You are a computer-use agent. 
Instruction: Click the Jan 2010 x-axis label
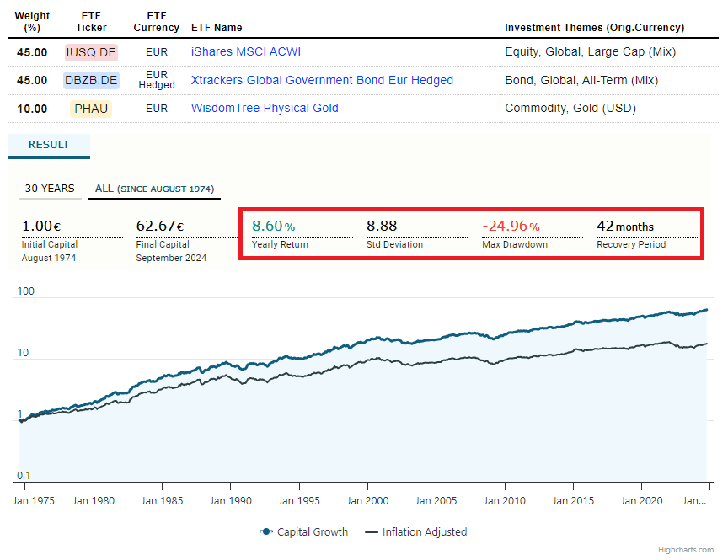tap(504, 500)
